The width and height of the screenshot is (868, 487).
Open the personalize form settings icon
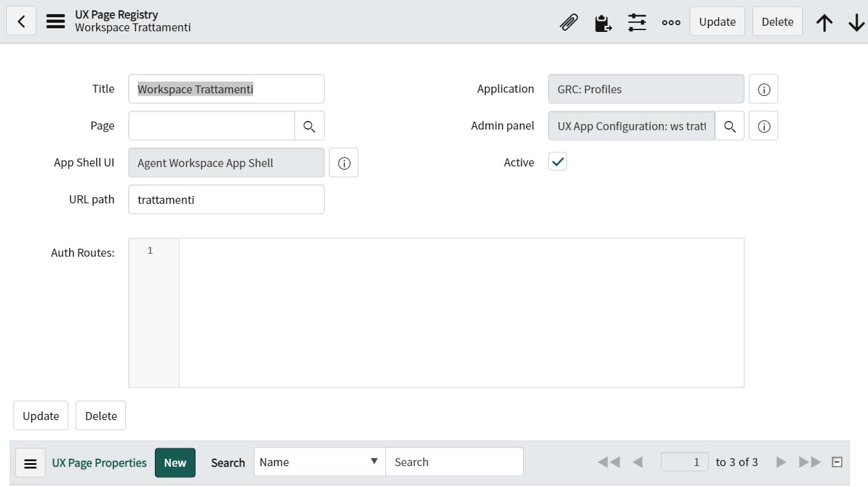click(x=637, y=21)
